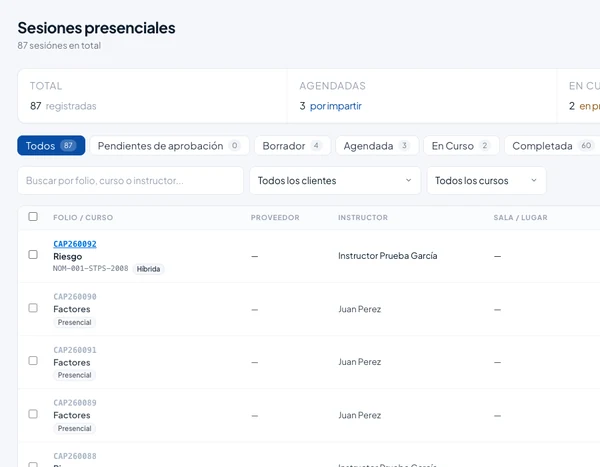
Task: Focus the folio, curso o instructor search field
Action: (130, 180)
